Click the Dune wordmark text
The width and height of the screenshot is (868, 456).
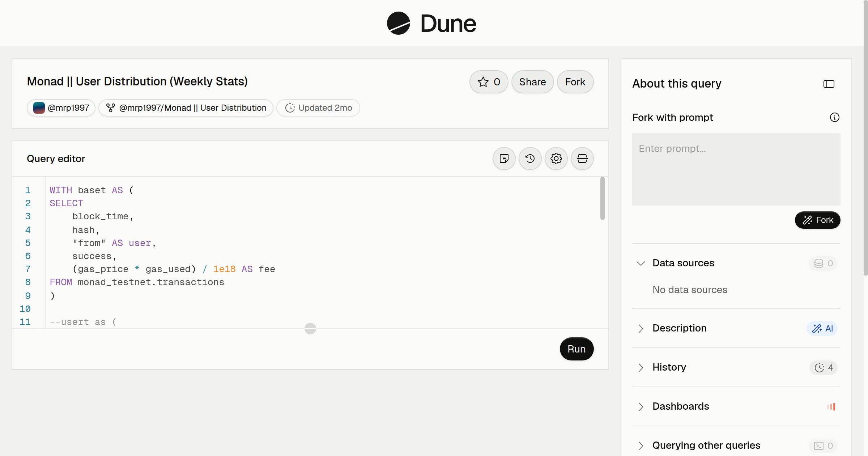coord(448,24)
